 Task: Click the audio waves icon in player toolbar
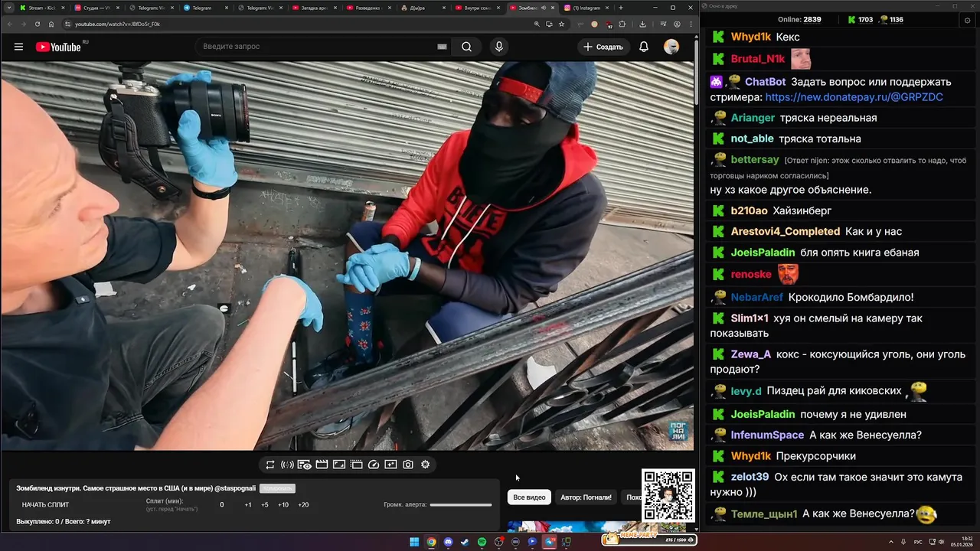tap(287, 465)
